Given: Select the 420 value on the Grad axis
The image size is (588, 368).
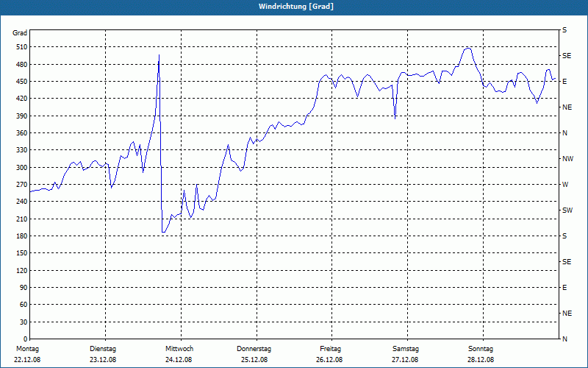Looking at the screenshot, I should (x=22, y=99).
